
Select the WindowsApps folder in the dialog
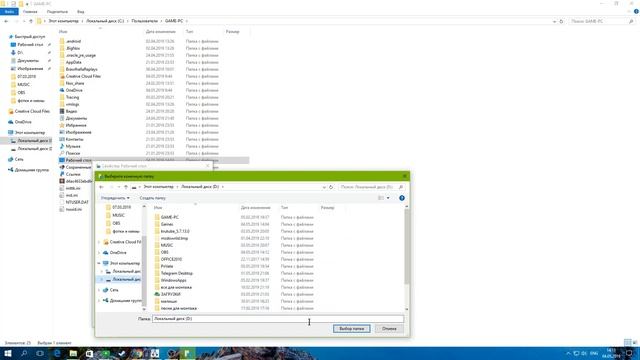point(173,280)
